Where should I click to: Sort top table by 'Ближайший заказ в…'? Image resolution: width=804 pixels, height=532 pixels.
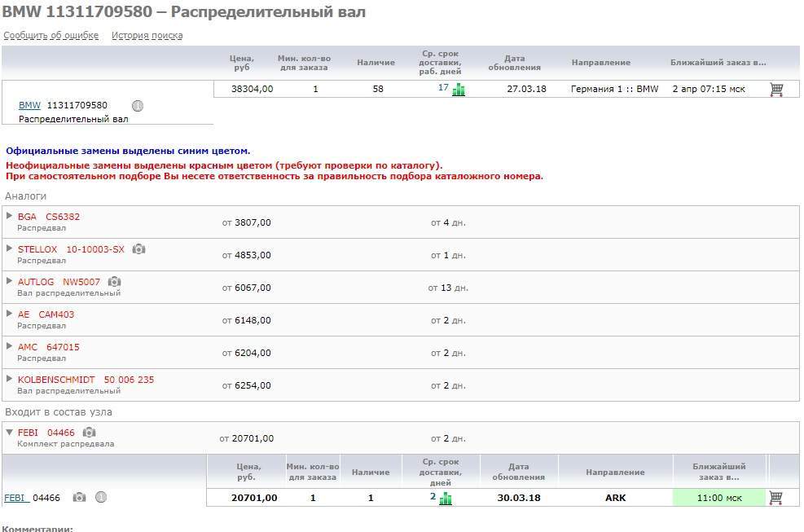tap(718, 63)
